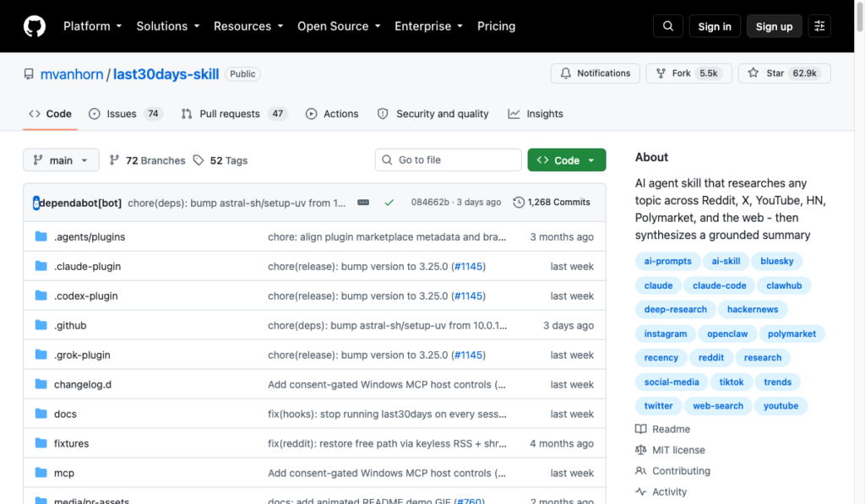Click the dependabot[bot] author link

[x=80, y=203]
